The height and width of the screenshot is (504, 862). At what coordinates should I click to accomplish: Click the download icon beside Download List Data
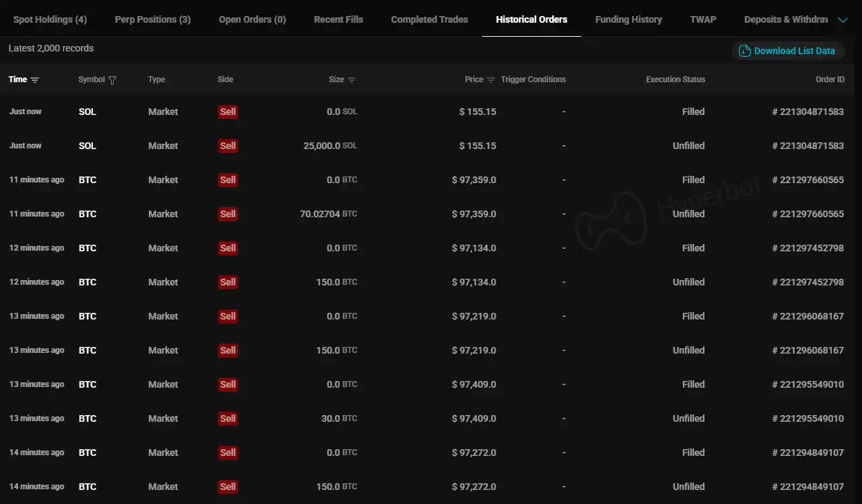pos(744,51)
